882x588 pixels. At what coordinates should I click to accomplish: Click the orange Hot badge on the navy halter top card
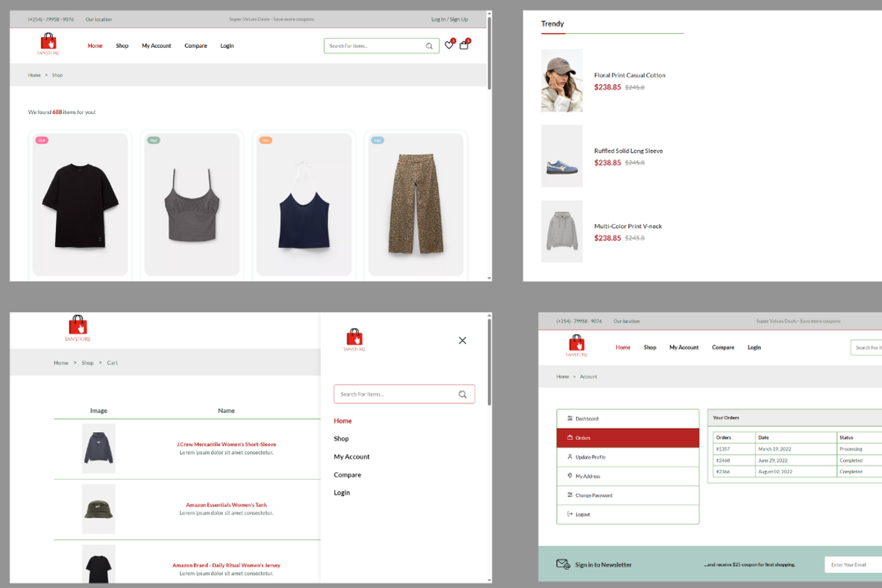tap(265, 140)
